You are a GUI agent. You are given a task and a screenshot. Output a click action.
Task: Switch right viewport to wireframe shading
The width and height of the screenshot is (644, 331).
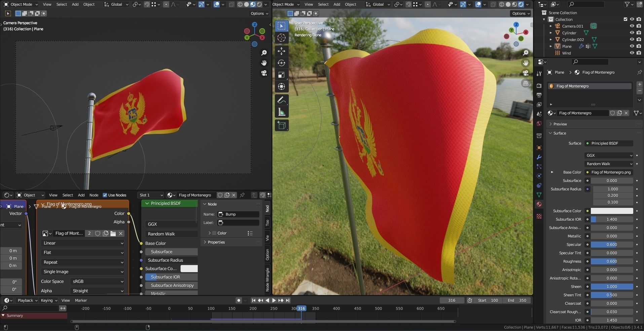pos(502,4)
